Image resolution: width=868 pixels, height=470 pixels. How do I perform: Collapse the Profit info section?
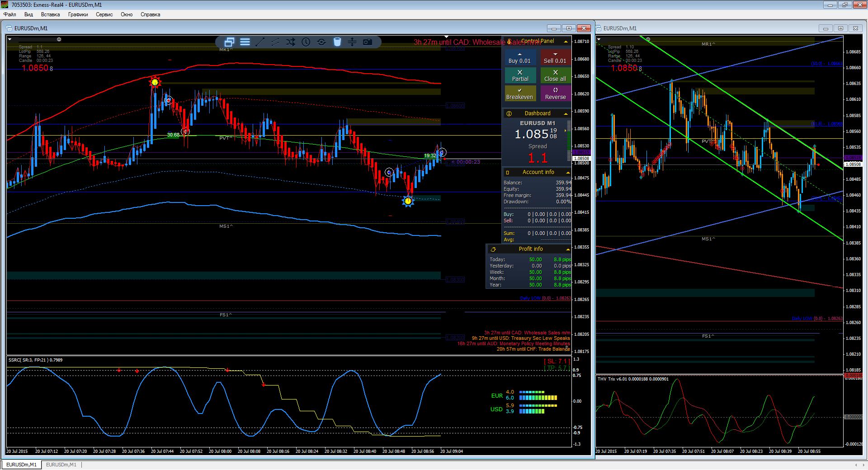pos(568,249)
